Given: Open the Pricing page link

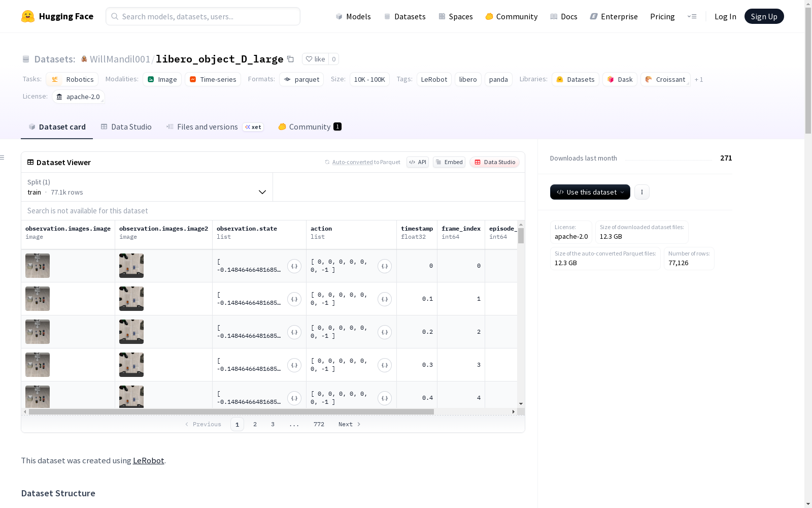Looking at the screenshot, I should point(662,16).
